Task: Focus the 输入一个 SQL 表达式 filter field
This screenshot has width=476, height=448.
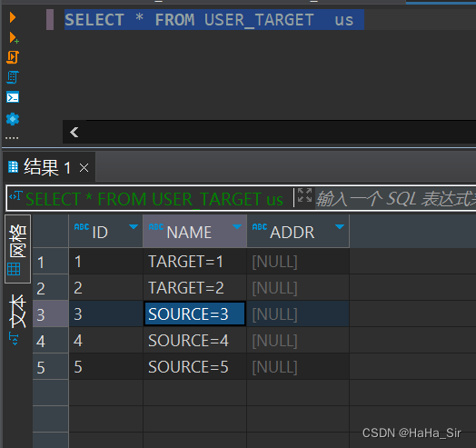Action: point(395,199)
